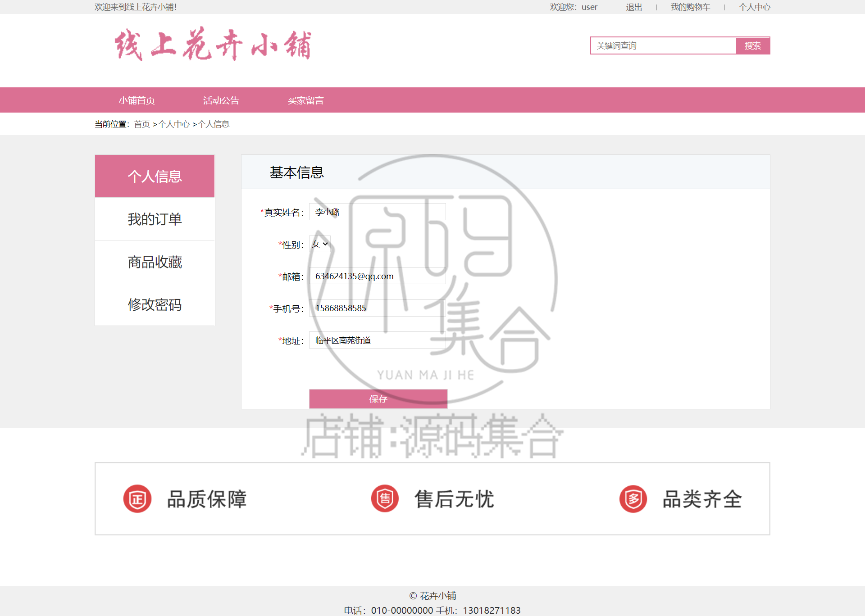Click the 品类齐全 label text

click(702, 499)
